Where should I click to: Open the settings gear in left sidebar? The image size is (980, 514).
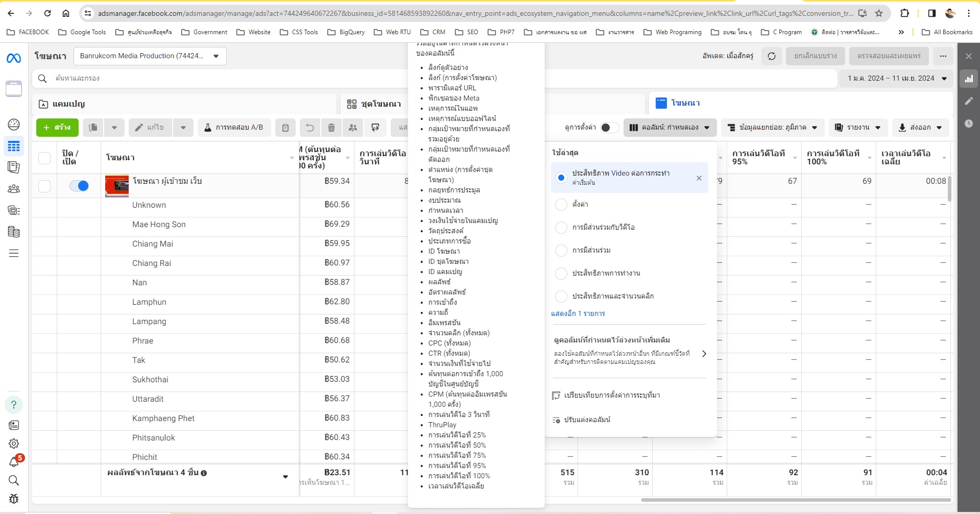[x=14, y=444]
